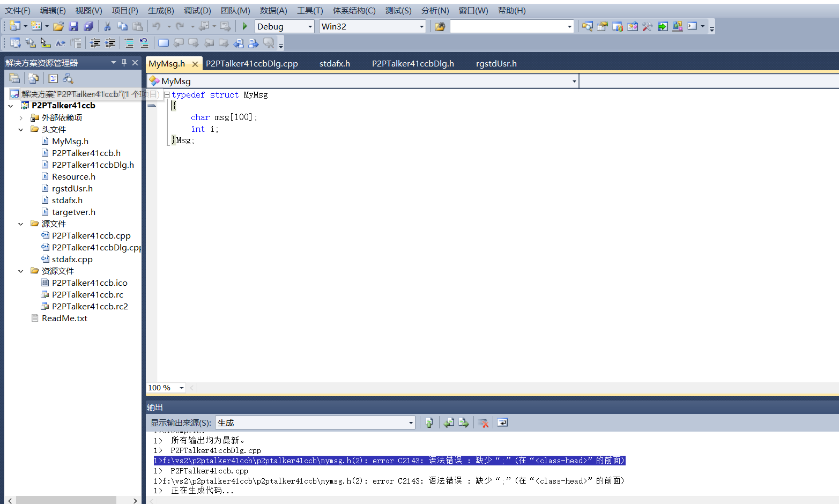Open the MyMsg scope navigation dropdown
Viewport: 839px width, 504px height.
574,81
